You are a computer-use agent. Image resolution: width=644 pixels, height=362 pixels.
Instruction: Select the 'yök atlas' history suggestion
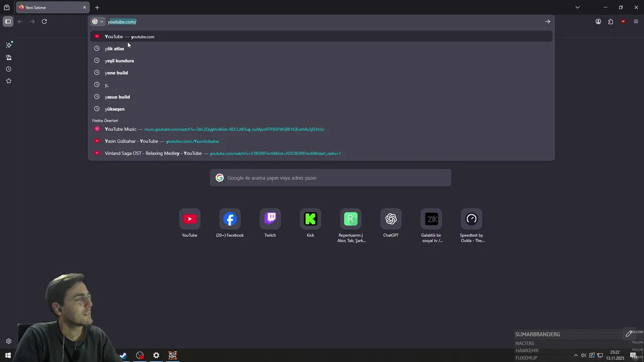[x=321, y=48]
